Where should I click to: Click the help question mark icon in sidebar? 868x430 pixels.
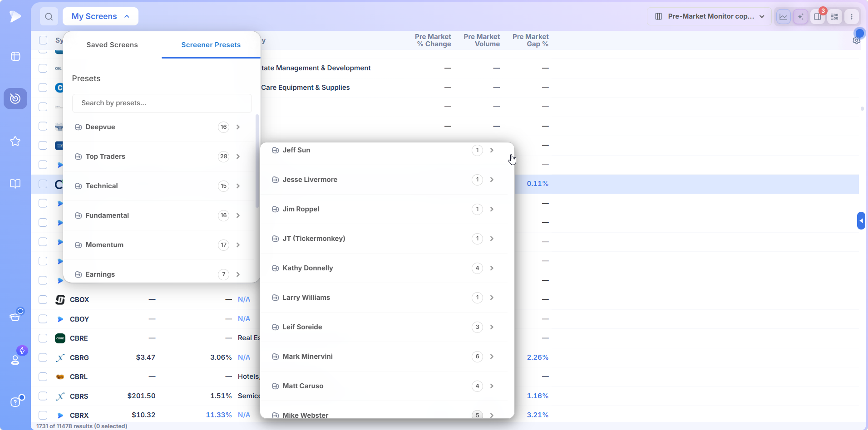pyautogui.click(x=15, y=402)
